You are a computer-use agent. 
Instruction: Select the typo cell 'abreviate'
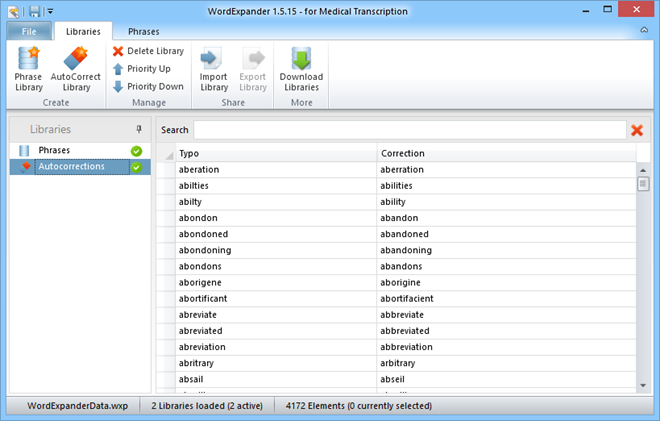tap(276, 315)
